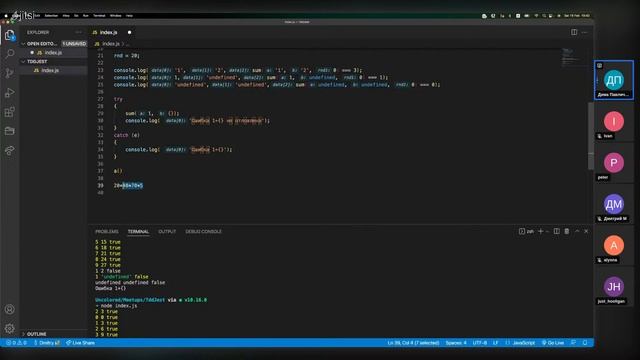Open the Run and Debug view

coord(10,93)
